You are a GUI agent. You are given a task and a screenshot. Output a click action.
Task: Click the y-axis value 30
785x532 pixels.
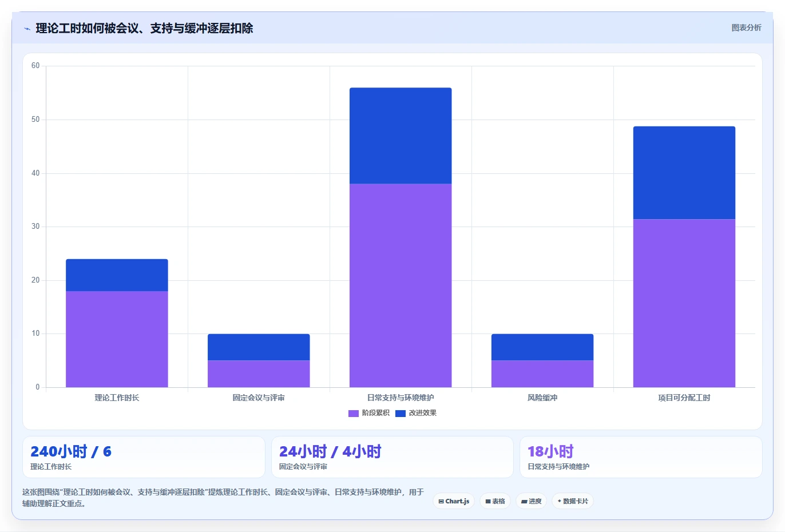[35, 227]
